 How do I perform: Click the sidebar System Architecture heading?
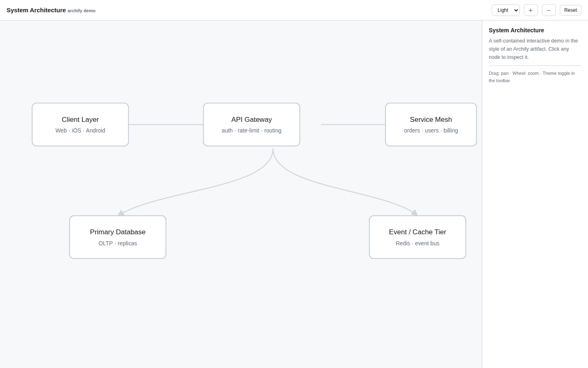pyautogui.click(x=516, y=30)
